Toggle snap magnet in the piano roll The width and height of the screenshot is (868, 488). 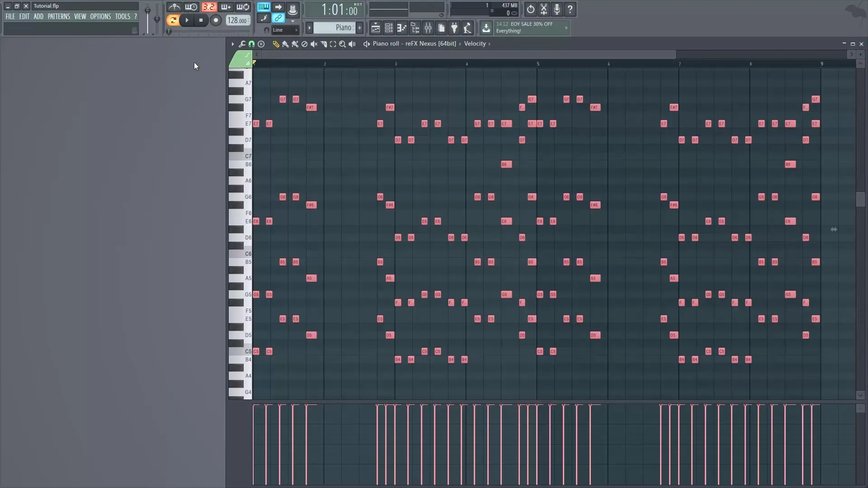[251, 44]
